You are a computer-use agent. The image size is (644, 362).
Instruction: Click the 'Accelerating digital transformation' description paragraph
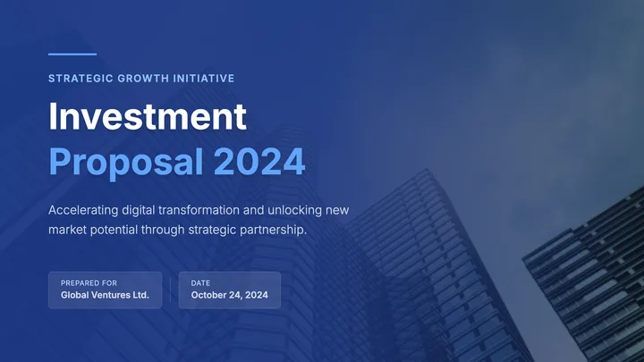199,220
